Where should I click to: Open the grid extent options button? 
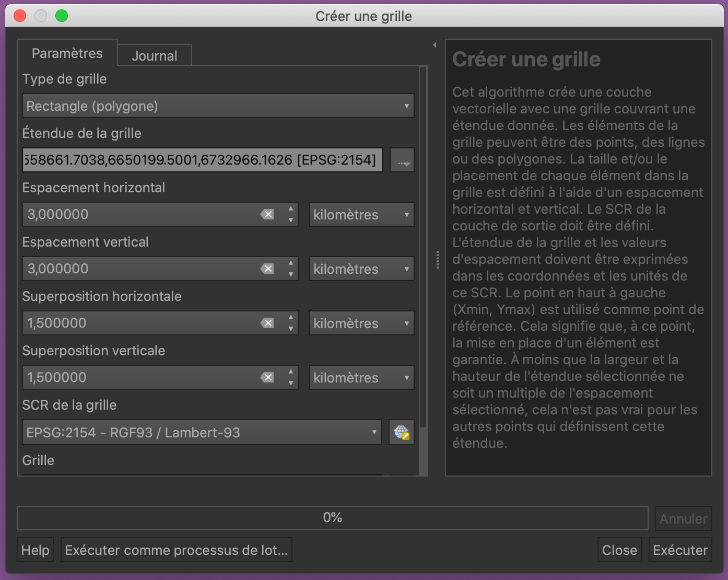coord(402,160)
